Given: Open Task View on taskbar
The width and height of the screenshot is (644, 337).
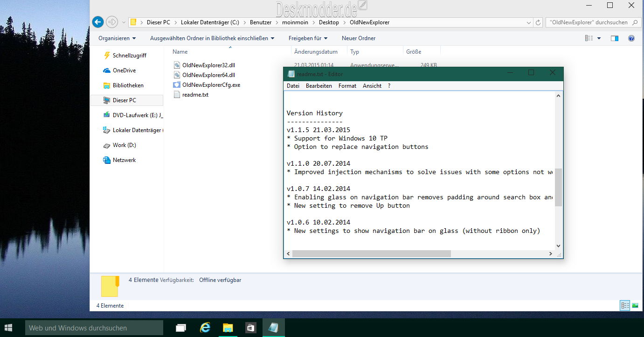Looking at the screenshot, I should [x=181, y=328].
